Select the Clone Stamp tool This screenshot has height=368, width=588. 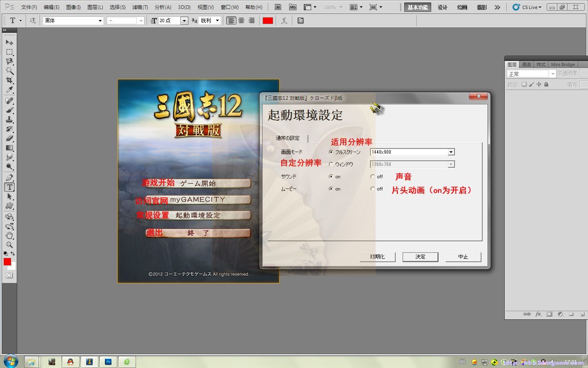coord(9,120)
